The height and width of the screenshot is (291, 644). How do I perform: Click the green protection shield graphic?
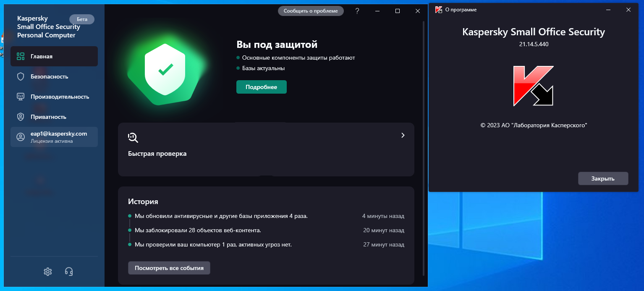click(165, 70)
